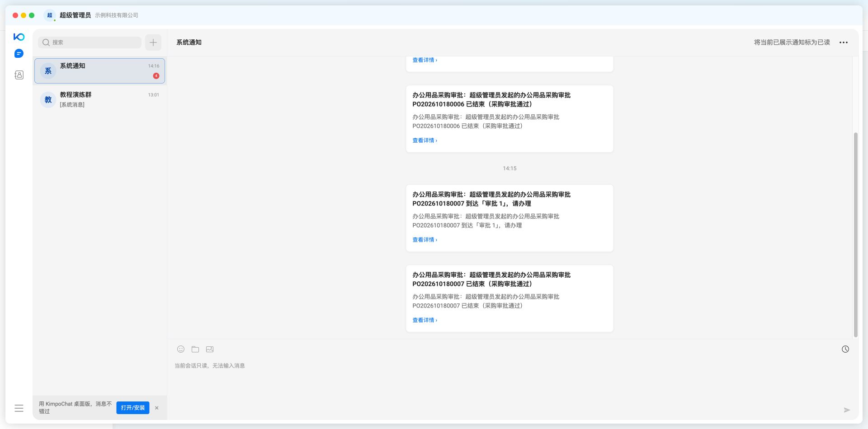The width and height of the screenshot is (868, 429).
Task: Open 查看详情 for PO202610180007 到达审批 1
Action: [425, 240]
